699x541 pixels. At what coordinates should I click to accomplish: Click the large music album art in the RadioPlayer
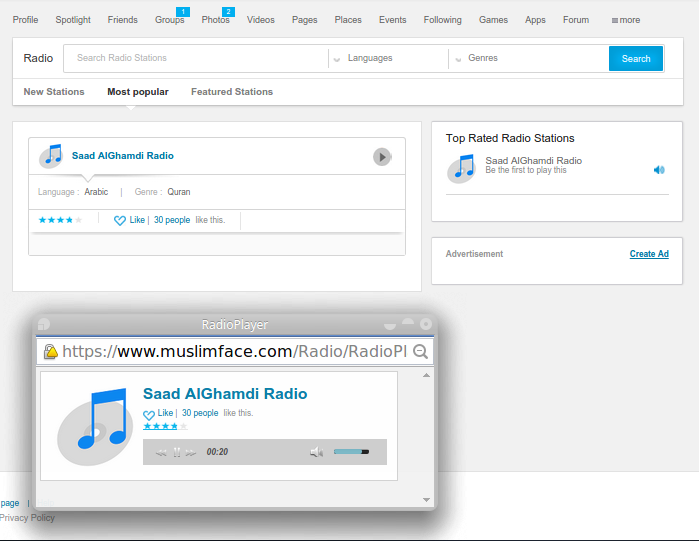click(95, 427)
